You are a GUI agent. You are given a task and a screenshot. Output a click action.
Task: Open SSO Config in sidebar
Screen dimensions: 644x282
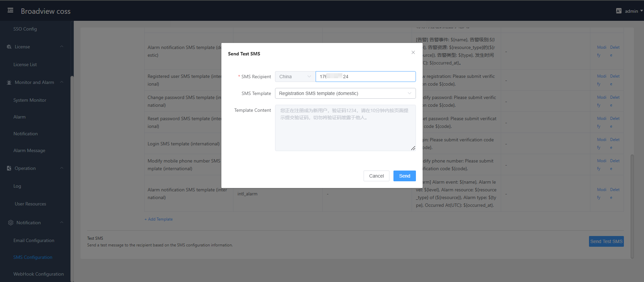[x=25, y=29]
